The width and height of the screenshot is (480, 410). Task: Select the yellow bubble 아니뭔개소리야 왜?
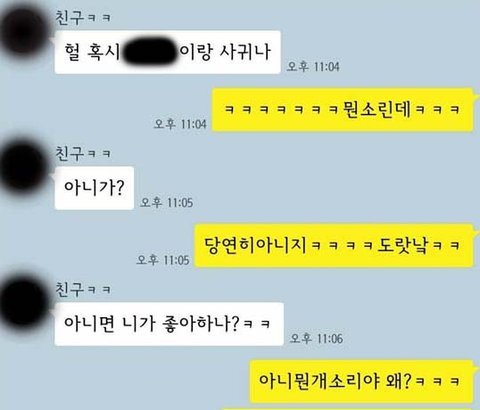[362, 381]
